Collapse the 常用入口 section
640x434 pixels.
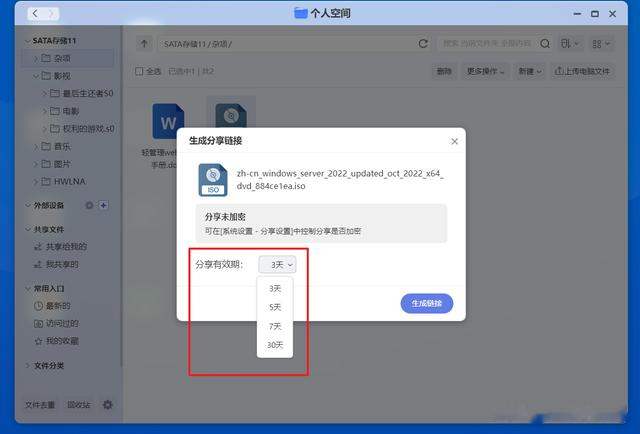click(27, 289)
